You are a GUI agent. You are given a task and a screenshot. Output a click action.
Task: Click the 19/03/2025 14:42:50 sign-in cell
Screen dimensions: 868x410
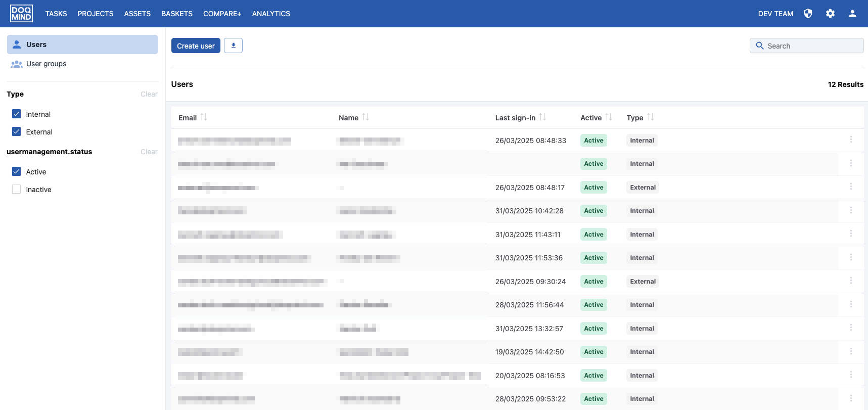coord(529,352)
